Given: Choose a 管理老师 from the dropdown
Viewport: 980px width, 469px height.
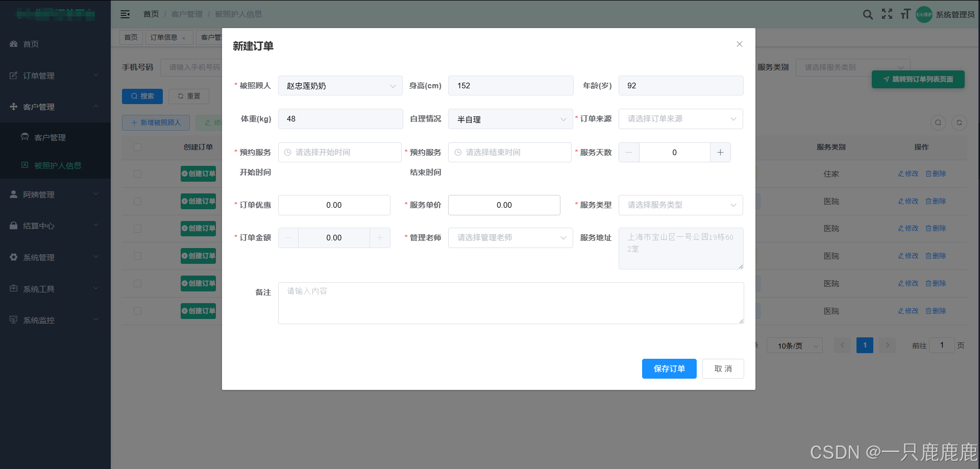Looking at the screenshot, I should 510,238.
